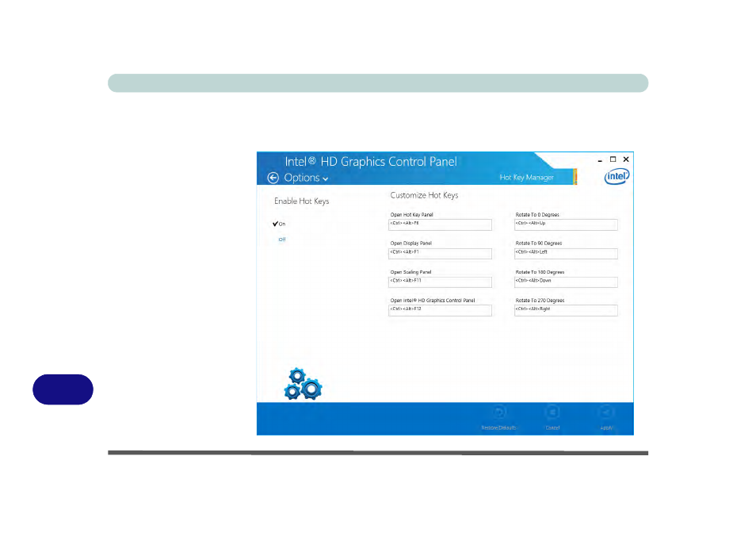This screenshot has height=533, width=756.
Task: Select the On option for hot keys
Action: coord(279,224)
